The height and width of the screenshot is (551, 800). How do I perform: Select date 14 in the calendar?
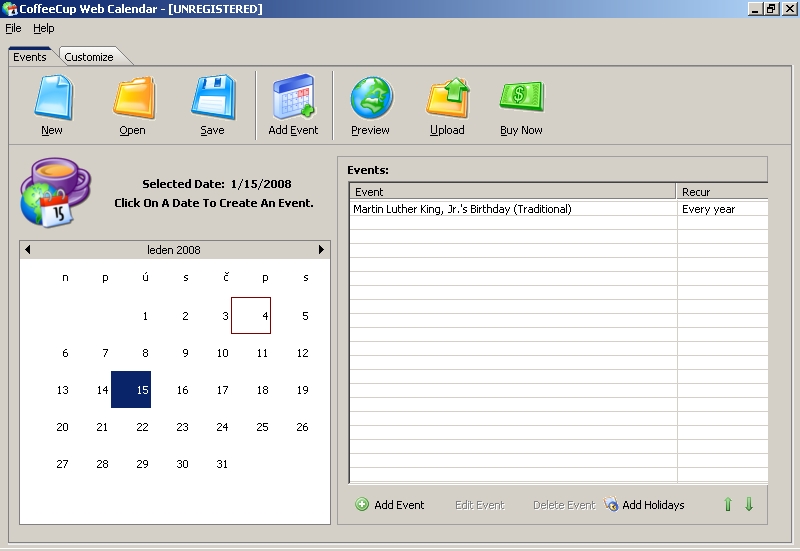coord(102,390)
